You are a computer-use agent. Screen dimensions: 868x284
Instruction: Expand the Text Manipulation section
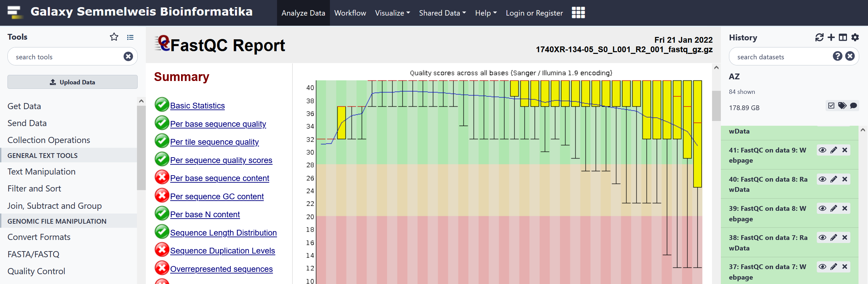(x=41, y=171)
